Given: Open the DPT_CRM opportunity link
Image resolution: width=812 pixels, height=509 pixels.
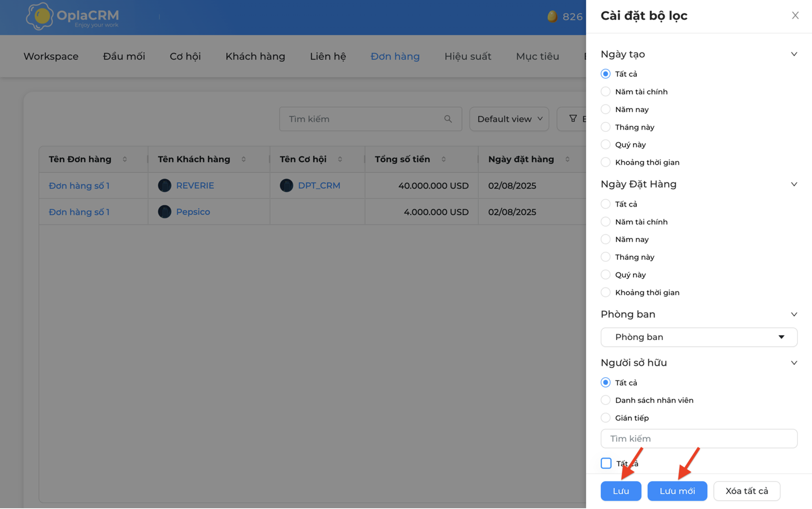Looking at the screenshot, I should tap(319, 185).
